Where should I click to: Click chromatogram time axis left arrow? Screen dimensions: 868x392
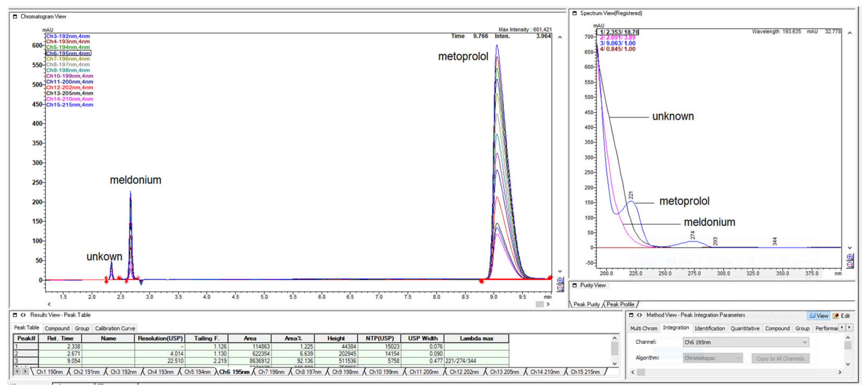point(49,304)
